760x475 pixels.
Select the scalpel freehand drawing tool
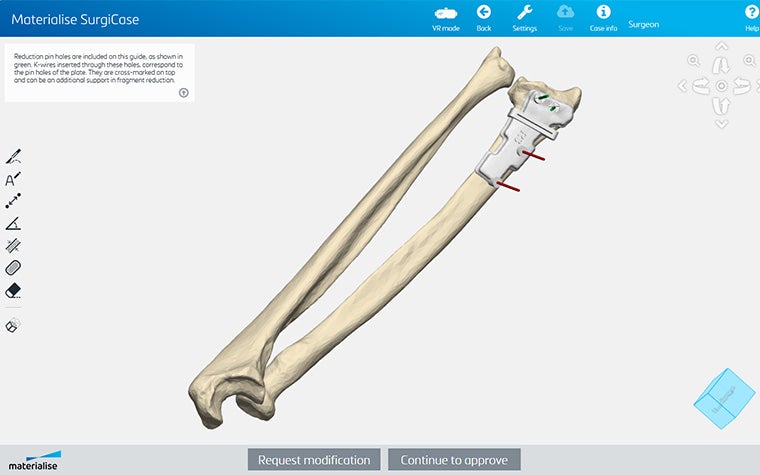pos(13,157)
